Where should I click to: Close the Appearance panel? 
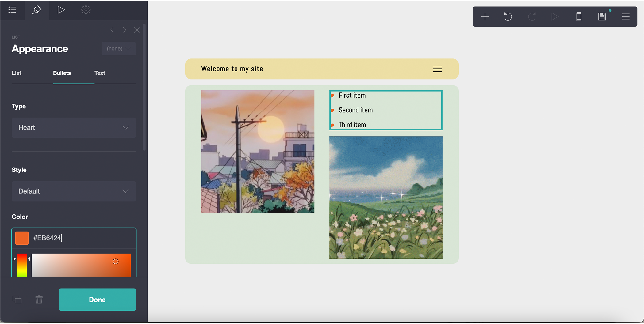137,30
